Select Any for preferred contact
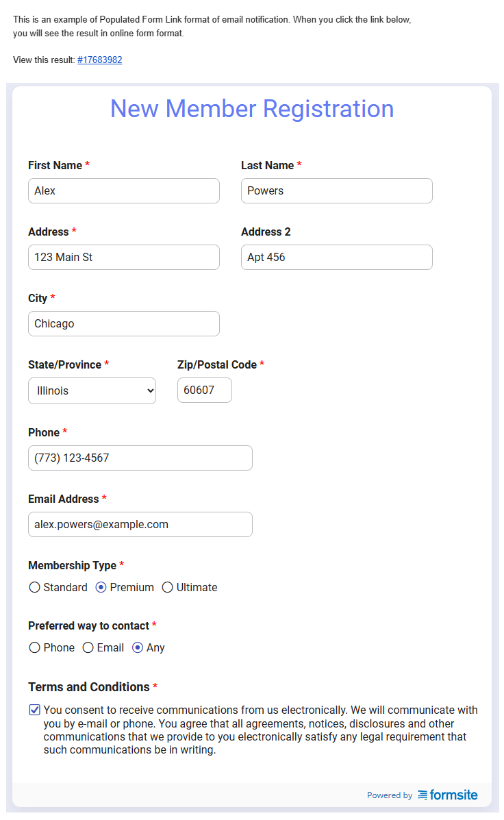Screen dimensions: 504x820 click(138, 648)
